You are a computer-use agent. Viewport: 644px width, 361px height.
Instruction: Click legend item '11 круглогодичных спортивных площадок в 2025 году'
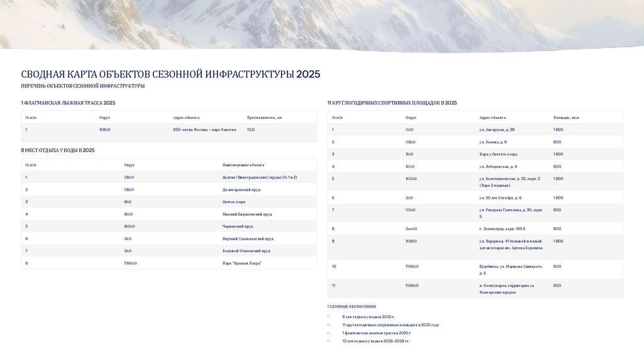[391, 325]
